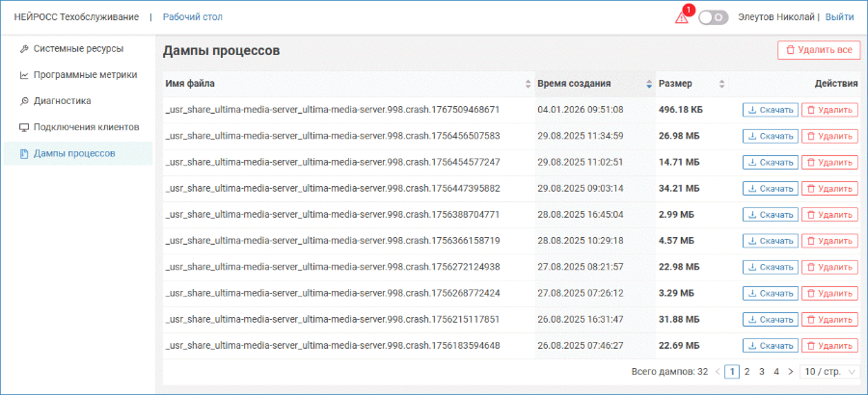Download the 34.21 МБ dump
868x395 pixels.
(x=771, y=188)
